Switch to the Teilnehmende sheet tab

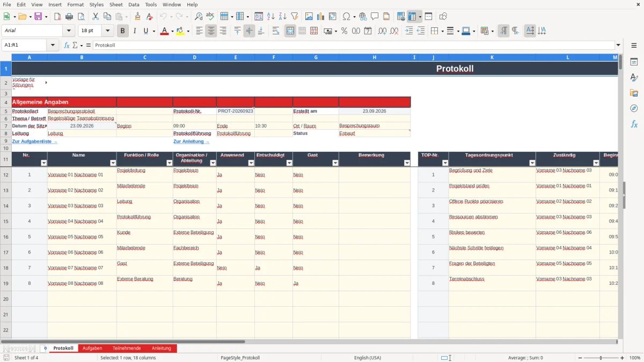[127, 348]
